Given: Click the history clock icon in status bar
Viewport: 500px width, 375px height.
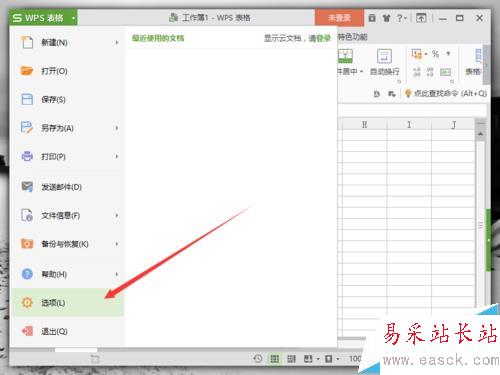Looking at the screenshot, I should click(x=258, y=359).
